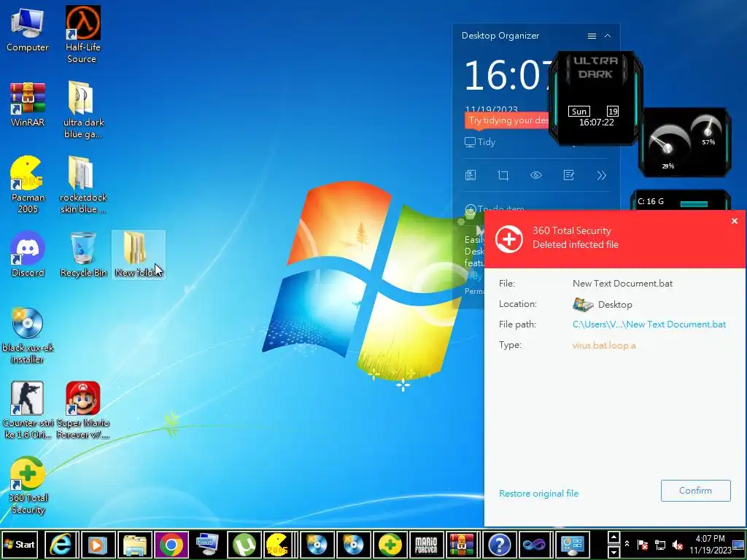Screen dimensions: 747x560
Task: Click the Try tidying your desktop tooltip
Action: [508, 120]
